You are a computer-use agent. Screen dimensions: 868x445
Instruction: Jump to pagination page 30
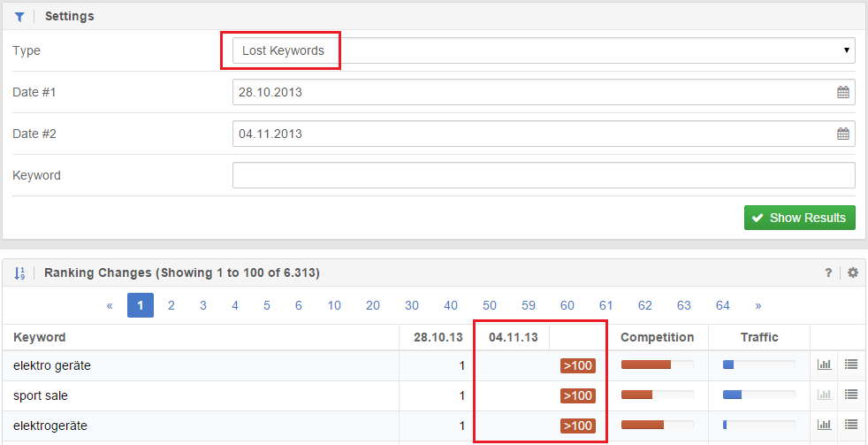(x=412, y=305)
